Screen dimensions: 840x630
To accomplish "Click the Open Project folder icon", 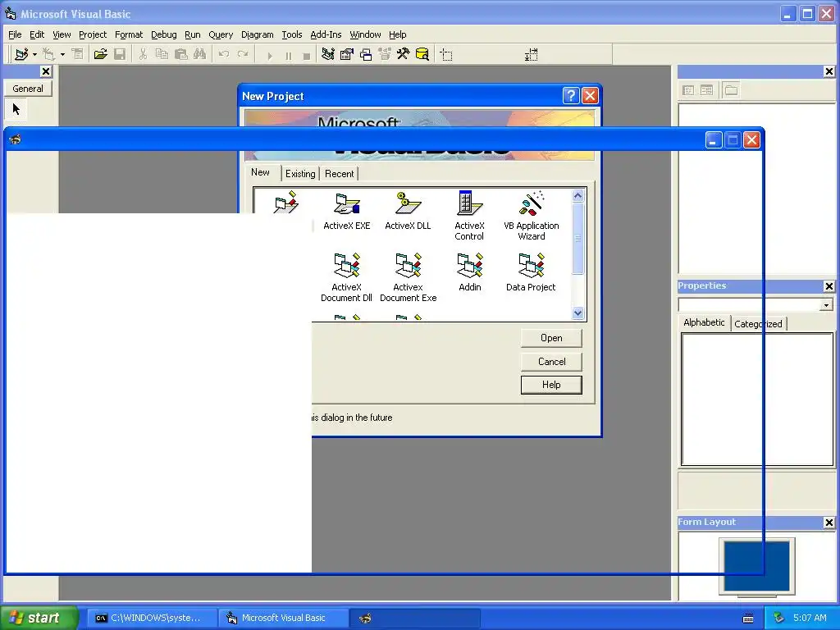I will [x=100, y=54].
